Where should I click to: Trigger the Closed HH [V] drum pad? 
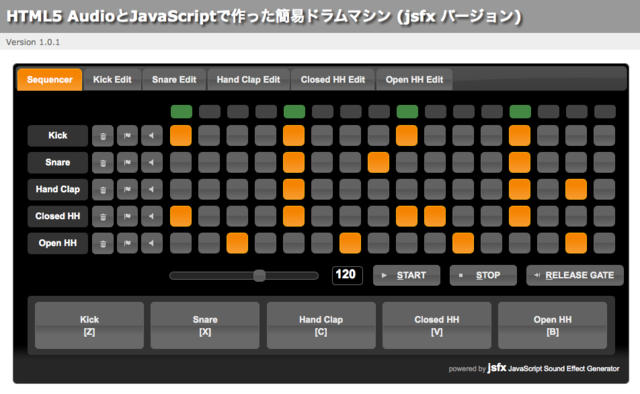[x=437, y=325]
